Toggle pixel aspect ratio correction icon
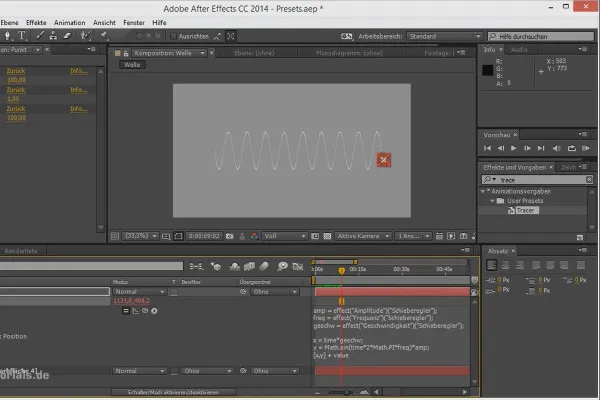 point(439,236)
